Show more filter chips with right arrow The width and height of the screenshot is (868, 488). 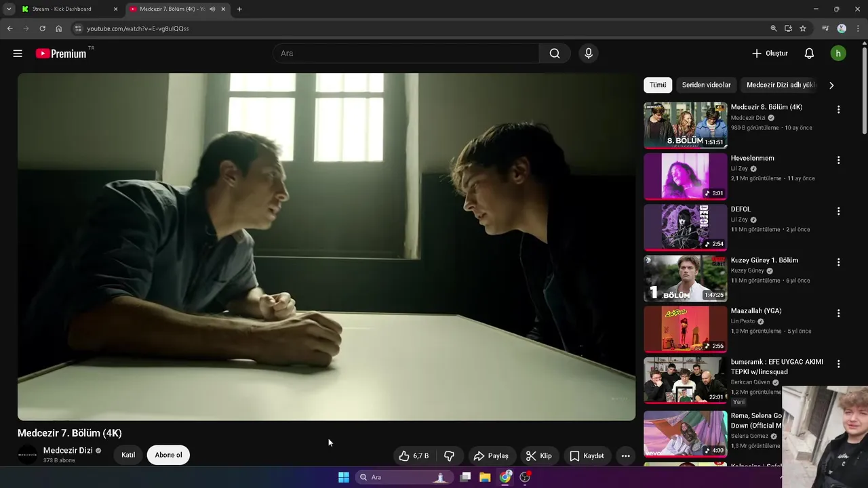click(x=831, y=85)
